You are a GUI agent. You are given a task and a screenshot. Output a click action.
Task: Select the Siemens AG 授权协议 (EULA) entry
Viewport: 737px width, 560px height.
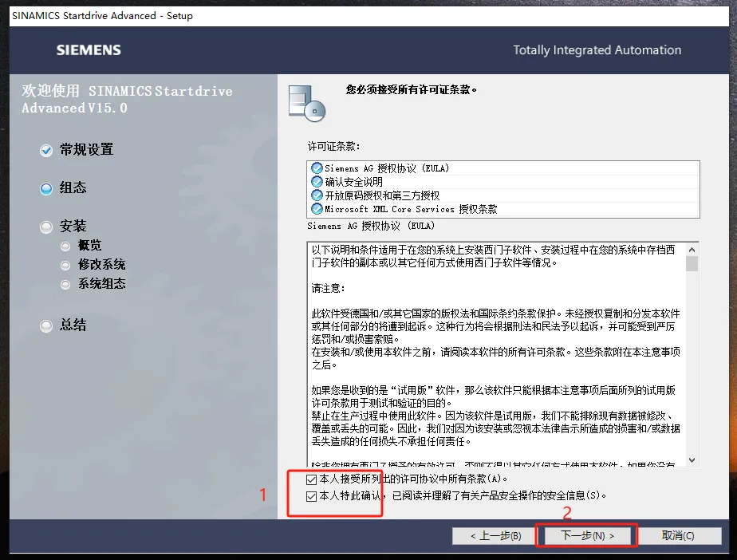(x=503, y=168)
